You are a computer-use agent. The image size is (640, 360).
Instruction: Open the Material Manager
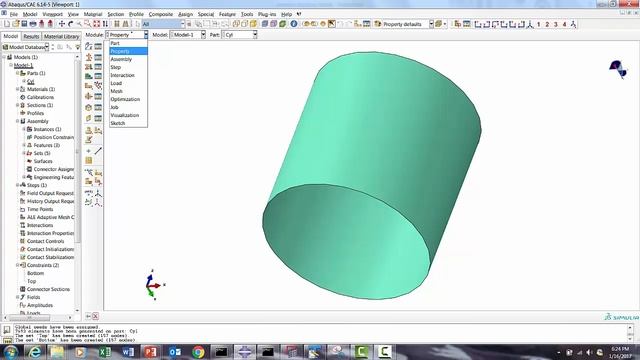98,47
